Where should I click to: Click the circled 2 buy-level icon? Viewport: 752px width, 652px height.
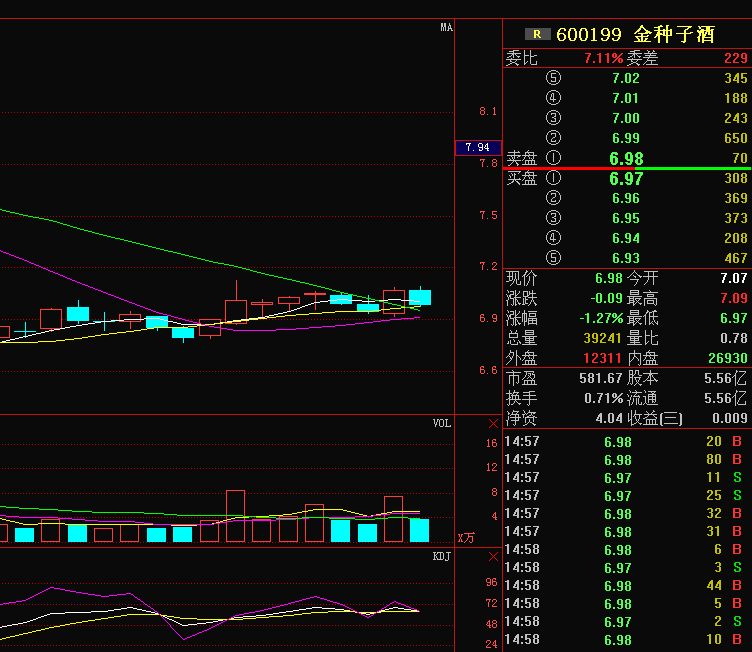tap(553, 198)
